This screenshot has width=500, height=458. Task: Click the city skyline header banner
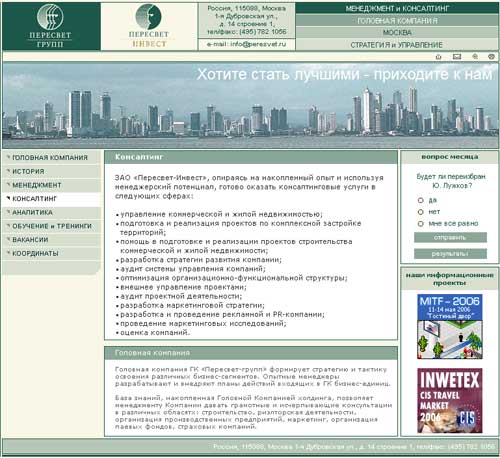(250, 105)
